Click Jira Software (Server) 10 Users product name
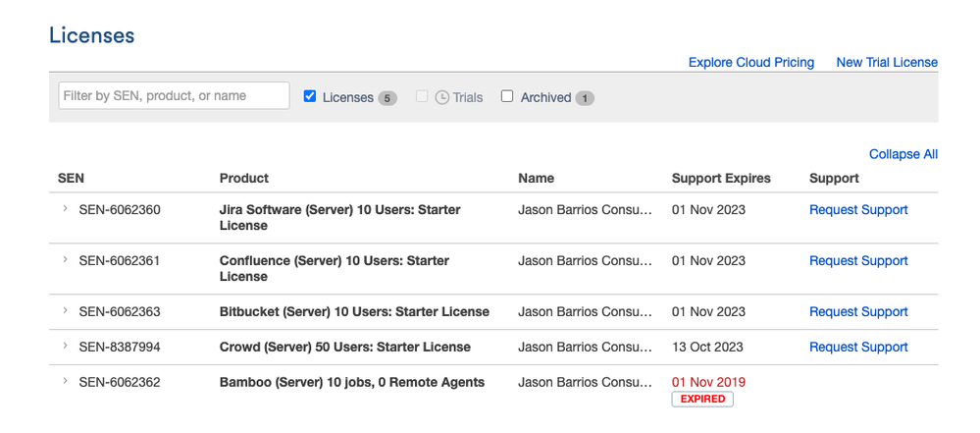 pyautogui.click(x=340, y=217)
